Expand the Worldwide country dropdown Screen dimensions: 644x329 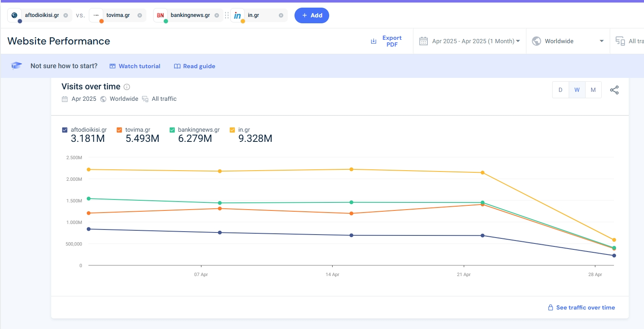[x=568, y=41]
